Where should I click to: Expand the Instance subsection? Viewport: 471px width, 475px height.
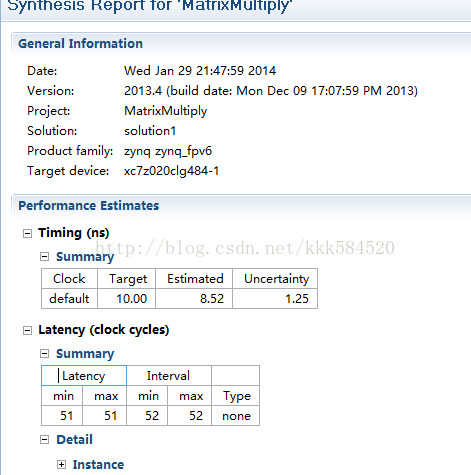[61, 465]
